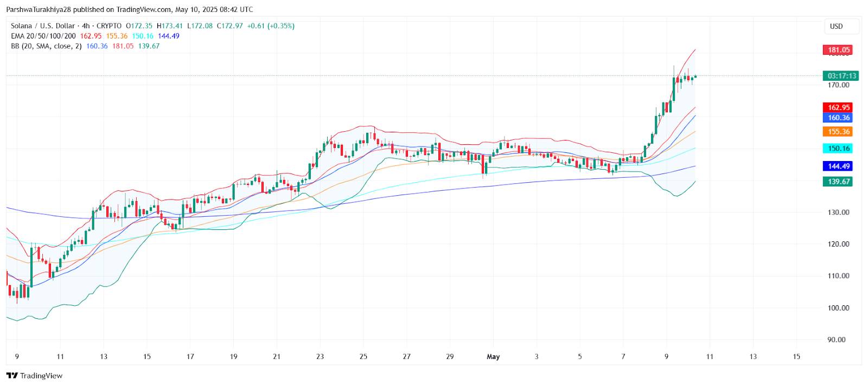868x386 pixels.
Task: Click the 100.00 price scale level
Action: (838, 308)
